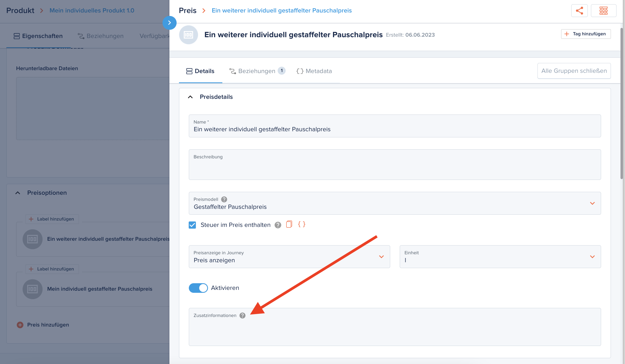Collapse the Preisdetails group

(190, 97)
